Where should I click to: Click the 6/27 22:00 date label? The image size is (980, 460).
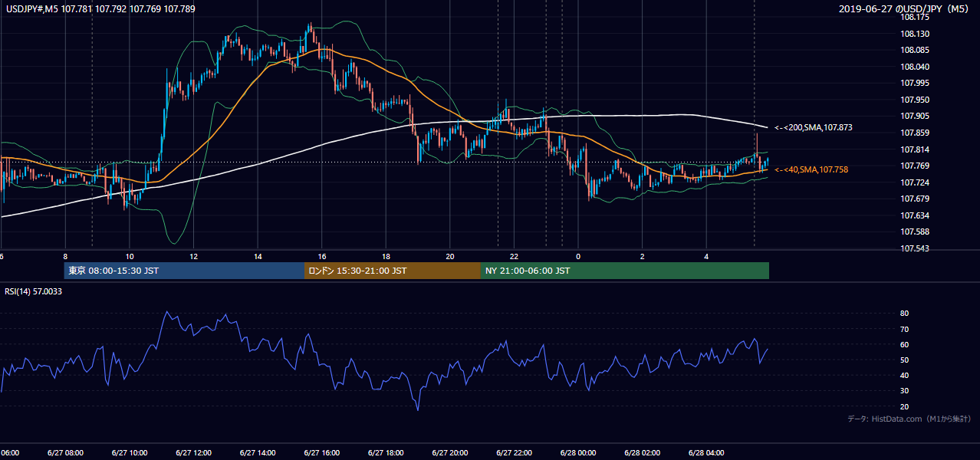coord(514,452)
